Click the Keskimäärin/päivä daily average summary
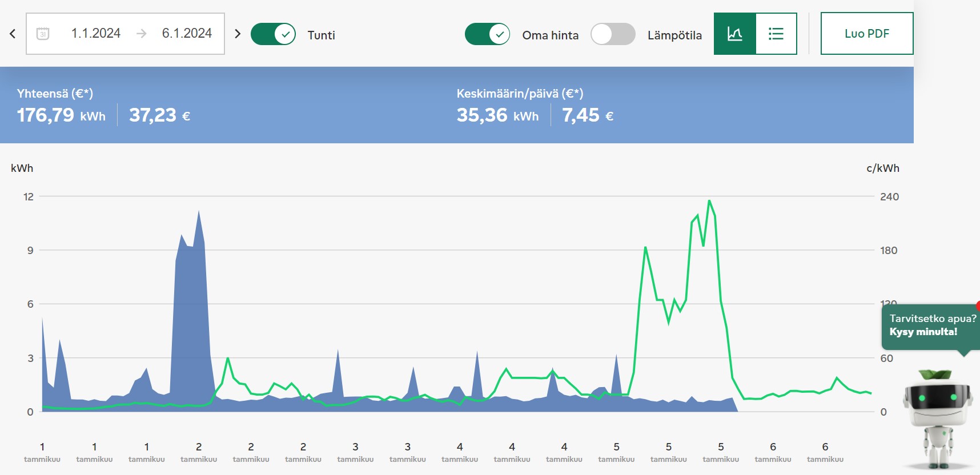The width and height of the screenshot is (980, 475). (534, 106)
